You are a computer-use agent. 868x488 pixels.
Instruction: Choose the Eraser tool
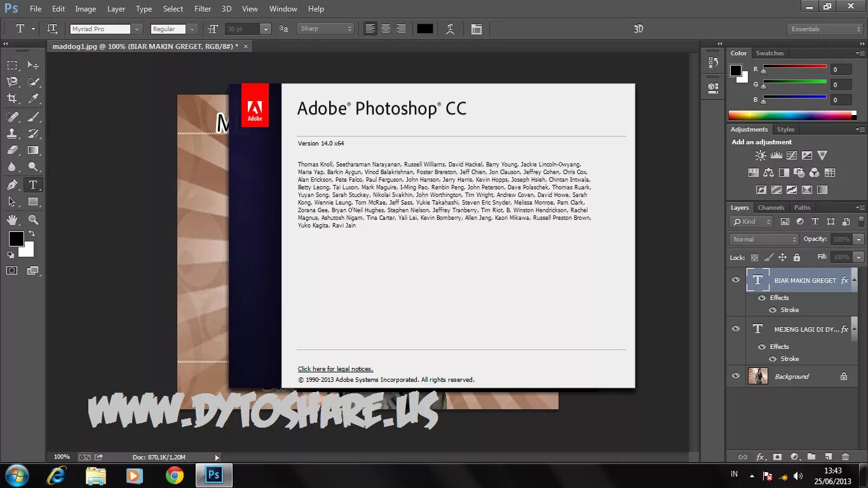coord(12,150)
